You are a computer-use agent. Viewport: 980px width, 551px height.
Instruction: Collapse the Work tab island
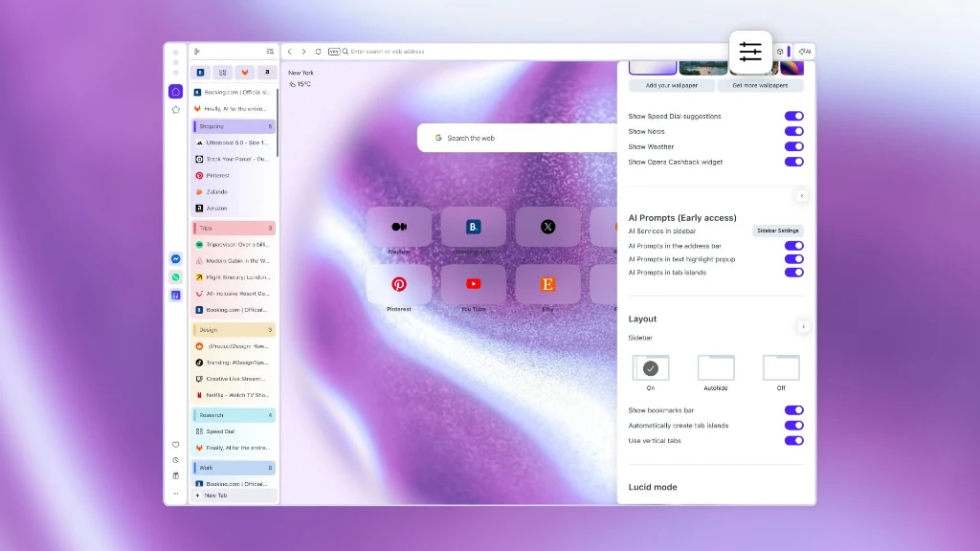(x=234, y=467)
